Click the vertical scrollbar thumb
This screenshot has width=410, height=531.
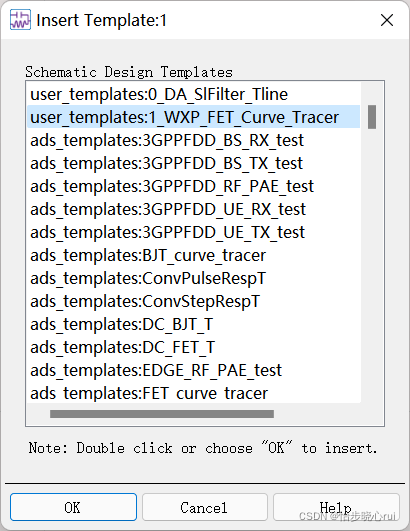pyautogui.click(x=372, y=117)
